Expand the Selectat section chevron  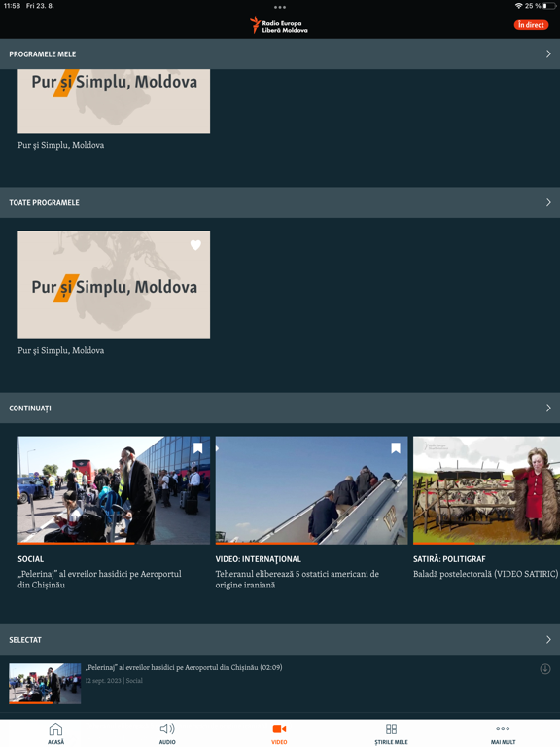point(548,639)
